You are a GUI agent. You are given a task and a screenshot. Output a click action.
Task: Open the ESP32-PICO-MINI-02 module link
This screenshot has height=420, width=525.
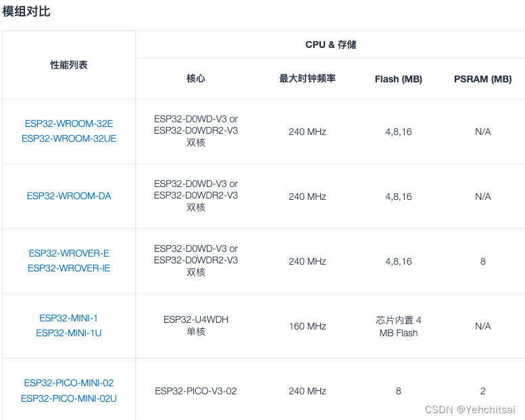click(69, 383)
